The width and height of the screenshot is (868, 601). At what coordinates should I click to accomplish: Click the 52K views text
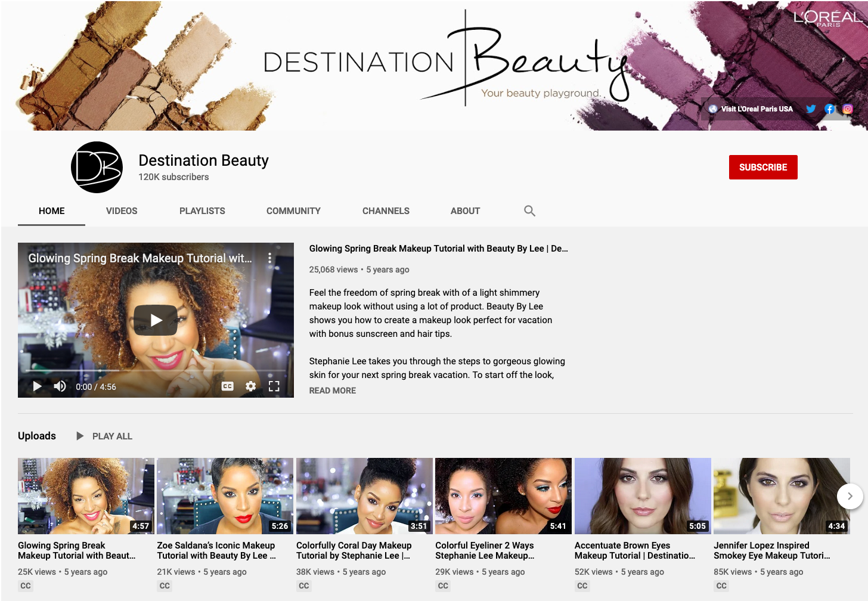594,572
